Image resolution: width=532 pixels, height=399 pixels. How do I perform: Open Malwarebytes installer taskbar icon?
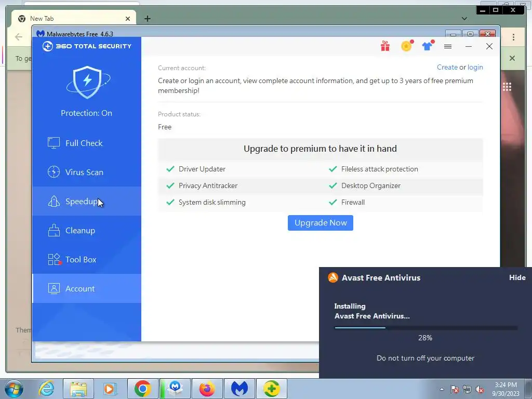(x=175, y=389)
